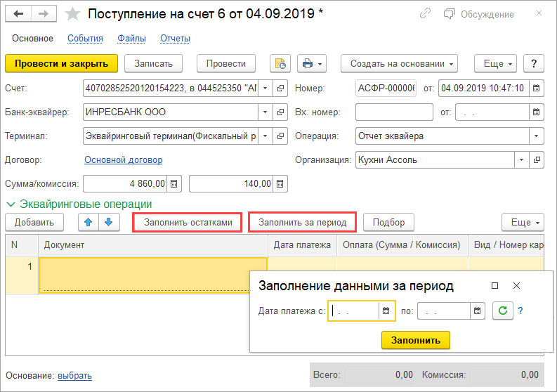Viewport: 557px width, 392px height.
Task: Click Провести и закрыть button
Action: pos(61,64)
